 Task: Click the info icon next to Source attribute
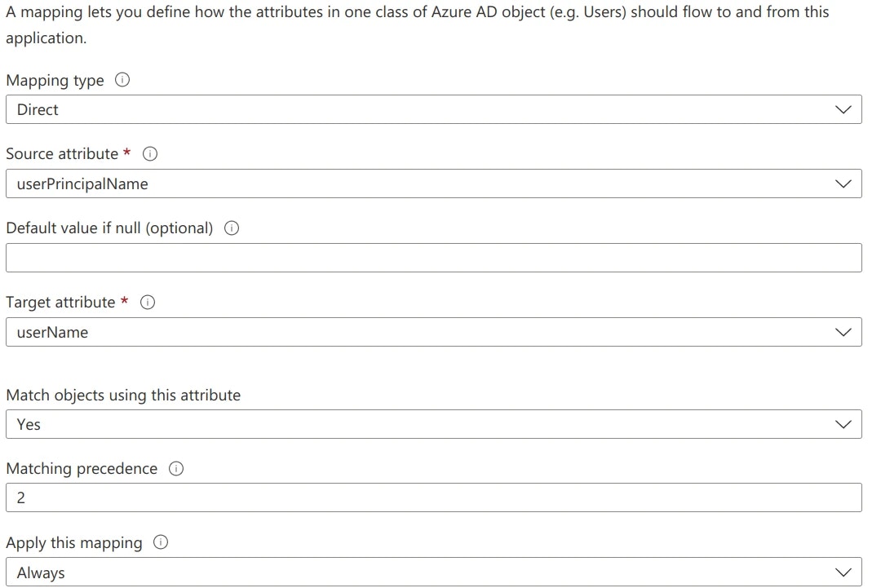coord(150,154)
